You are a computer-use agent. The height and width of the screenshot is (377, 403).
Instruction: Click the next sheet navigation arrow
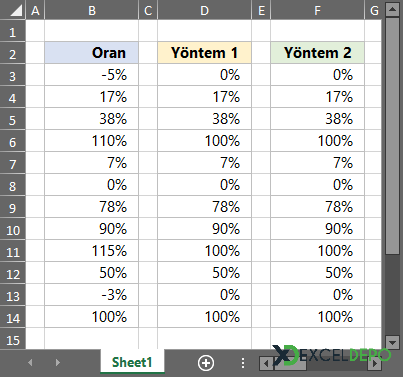tap(58, 363)
